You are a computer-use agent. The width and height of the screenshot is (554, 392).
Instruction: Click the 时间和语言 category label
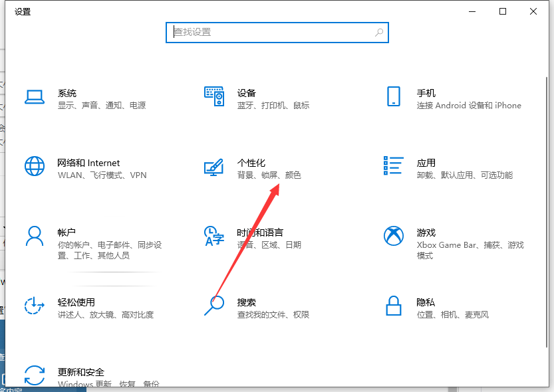260,233
